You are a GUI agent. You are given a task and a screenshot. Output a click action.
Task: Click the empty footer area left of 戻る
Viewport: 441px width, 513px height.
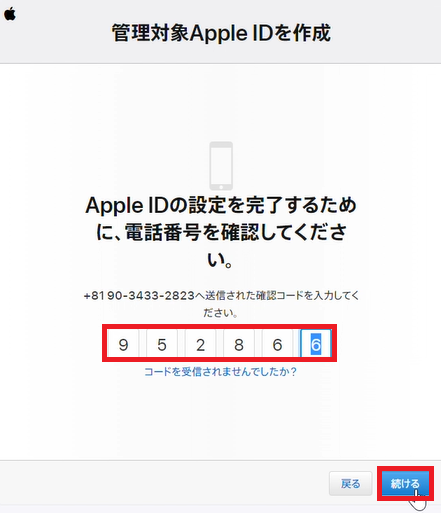pos(163,483)
